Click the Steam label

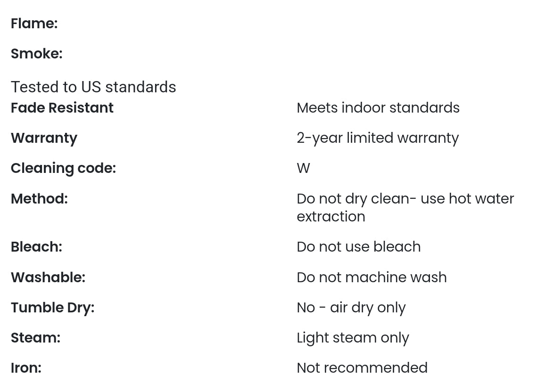(x=35, y=338)
